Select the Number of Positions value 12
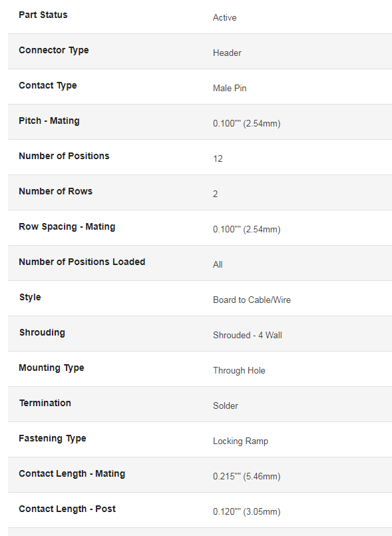 pyautogui.click(x=218, y=159)
